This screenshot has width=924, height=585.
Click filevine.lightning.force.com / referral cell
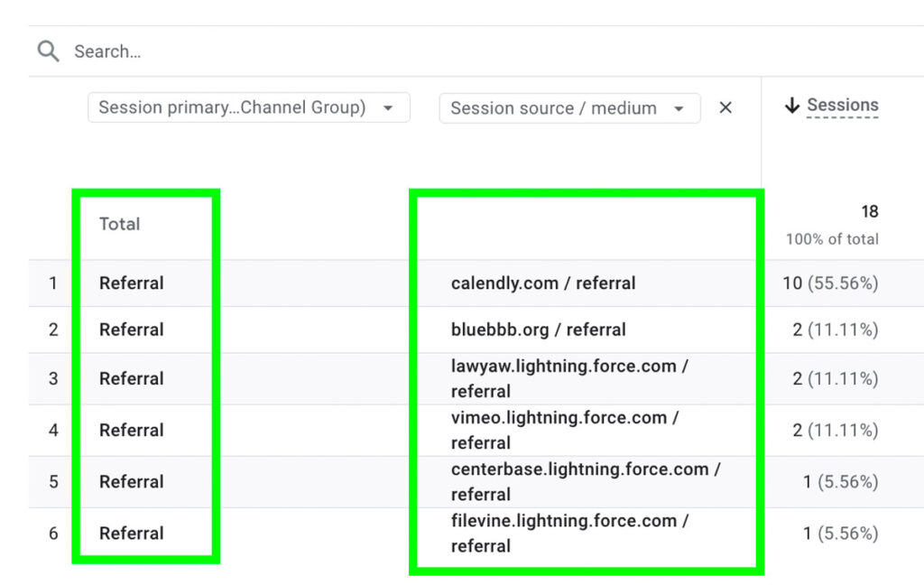coord(569,534)
